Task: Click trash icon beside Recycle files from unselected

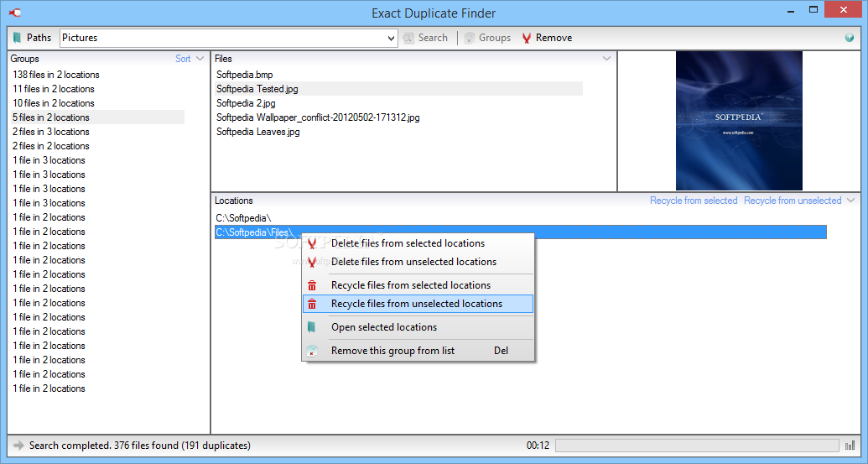Action: (312, 304)
